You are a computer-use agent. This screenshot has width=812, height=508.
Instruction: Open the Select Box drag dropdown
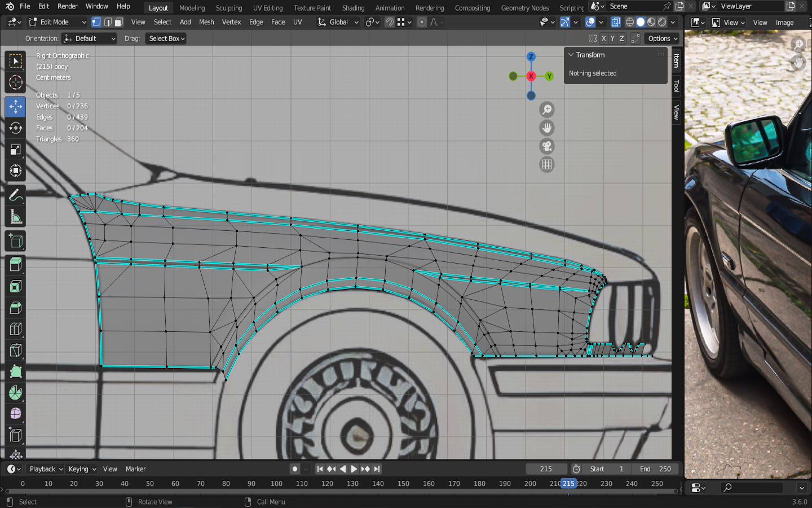[166, 38]
